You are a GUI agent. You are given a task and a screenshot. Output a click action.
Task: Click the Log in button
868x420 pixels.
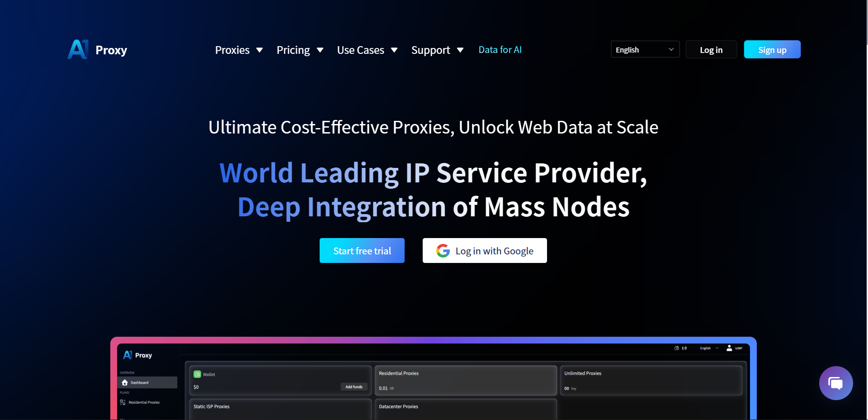click(711, 49)
